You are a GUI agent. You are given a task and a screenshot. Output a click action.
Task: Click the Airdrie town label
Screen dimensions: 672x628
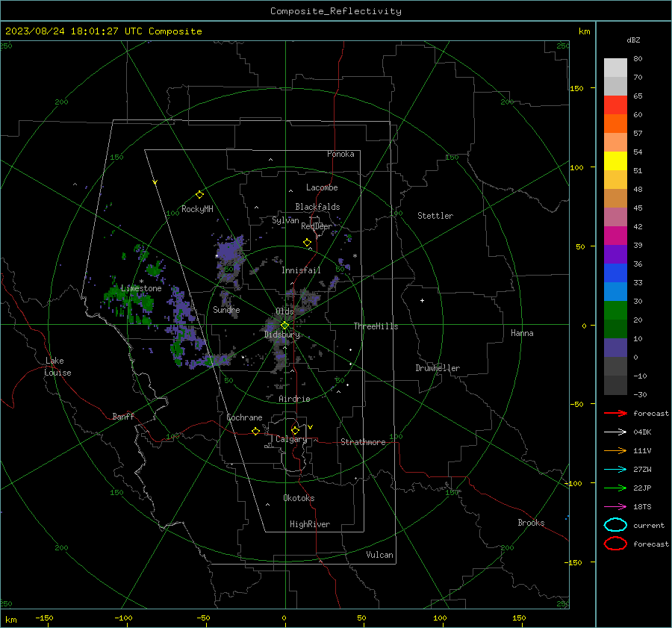(294, 399)
